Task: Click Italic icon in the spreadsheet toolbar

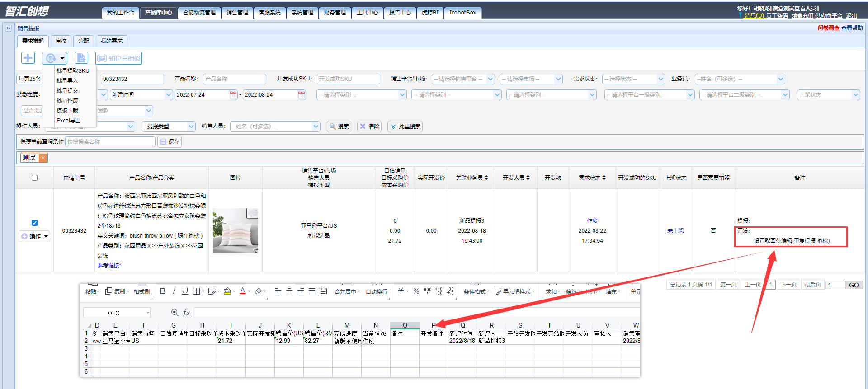Action: click(x=174, y=291)
